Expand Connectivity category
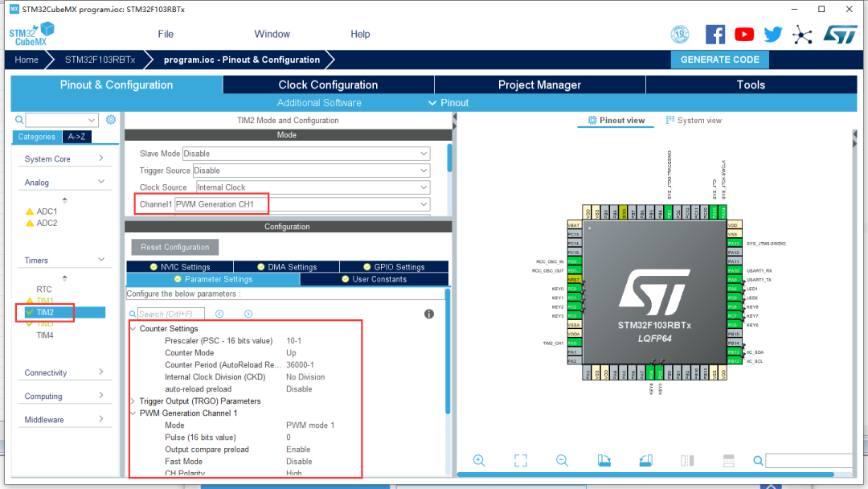This screenshot has height=489, width=868. [101, 372]
